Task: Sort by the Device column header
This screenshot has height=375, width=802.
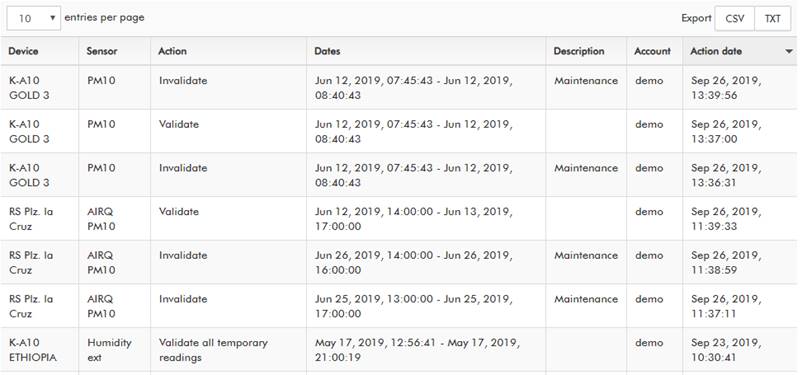Action: pyautogui.click(x=23, y=51)
